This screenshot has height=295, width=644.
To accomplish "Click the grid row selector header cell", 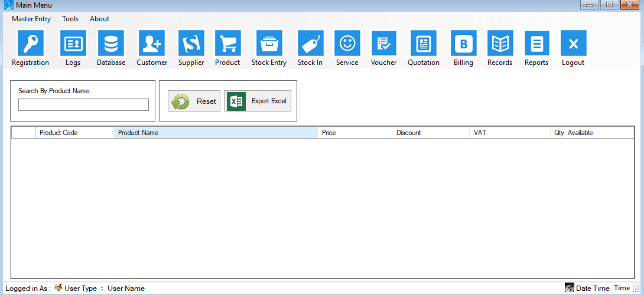I will coord(23,133).
